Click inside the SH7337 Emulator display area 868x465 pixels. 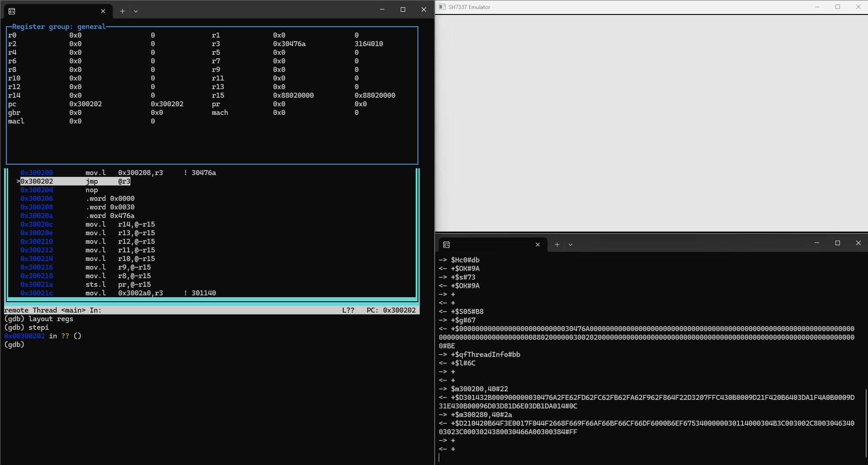652,122
